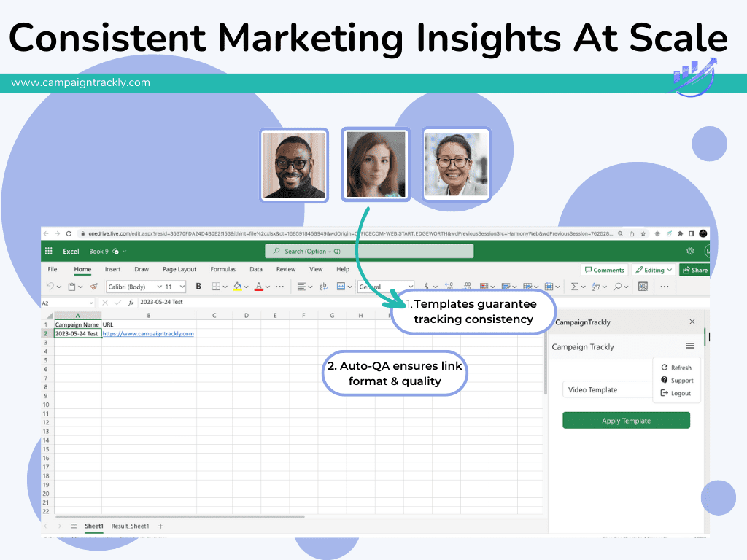Choose Logout in the task pane menu
This screenshot has height=560, width=747.
coord(676,393)
